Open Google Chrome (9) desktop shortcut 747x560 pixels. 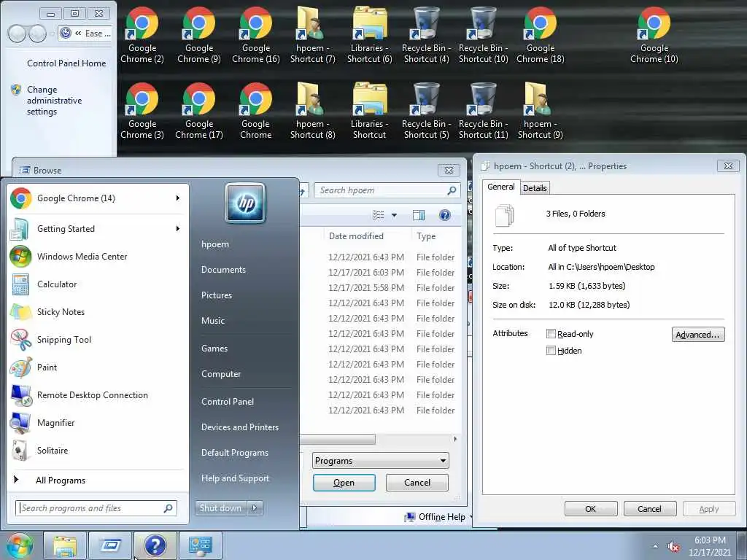click(199, 35)
